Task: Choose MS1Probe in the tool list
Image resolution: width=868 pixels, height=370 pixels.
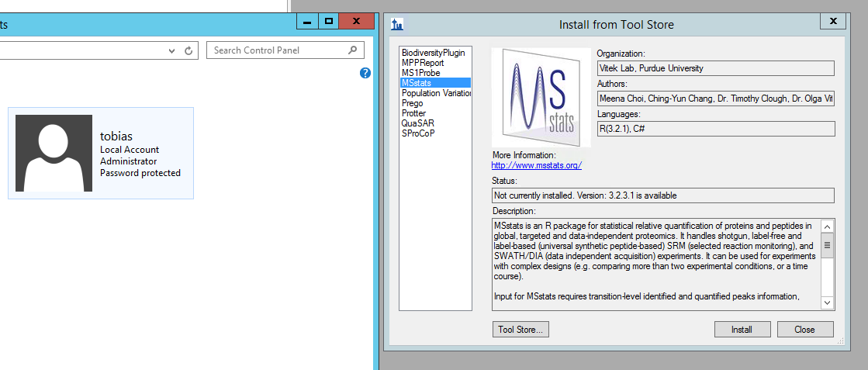Action: 420,73
